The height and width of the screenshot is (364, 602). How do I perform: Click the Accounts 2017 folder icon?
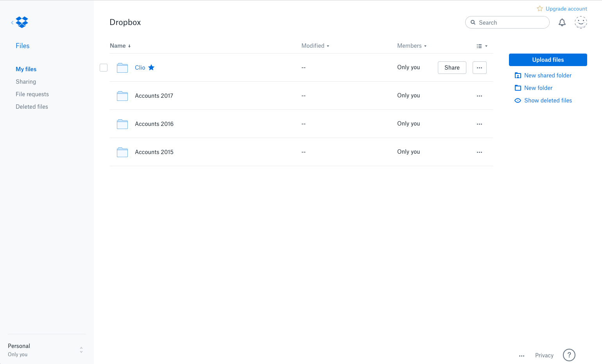(122, 96)
